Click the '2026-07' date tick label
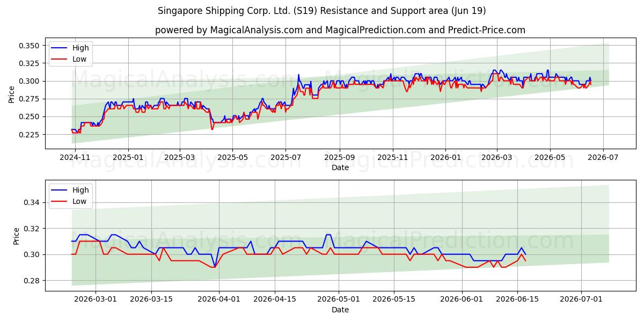This screenshot has height=322, width=644. coord(603,157)
